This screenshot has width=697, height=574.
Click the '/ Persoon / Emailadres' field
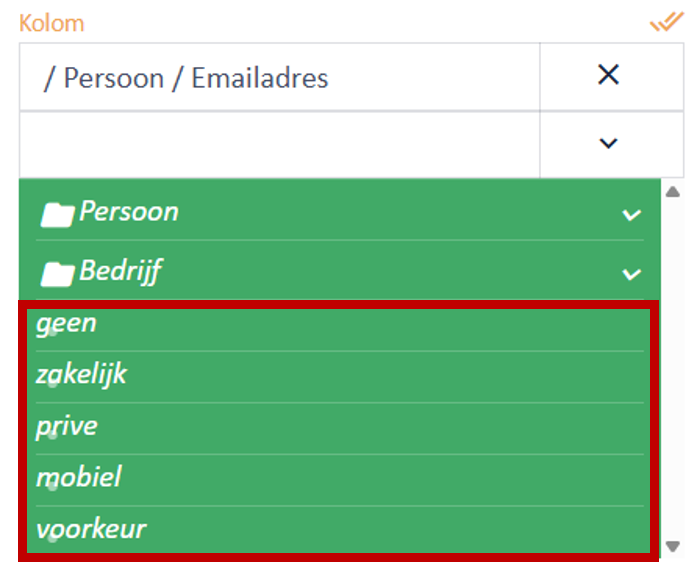point(280,76)
